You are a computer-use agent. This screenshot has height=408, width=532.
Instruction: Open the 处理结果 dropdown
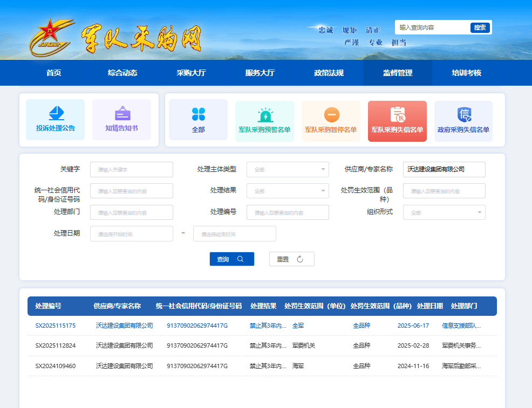288,191
